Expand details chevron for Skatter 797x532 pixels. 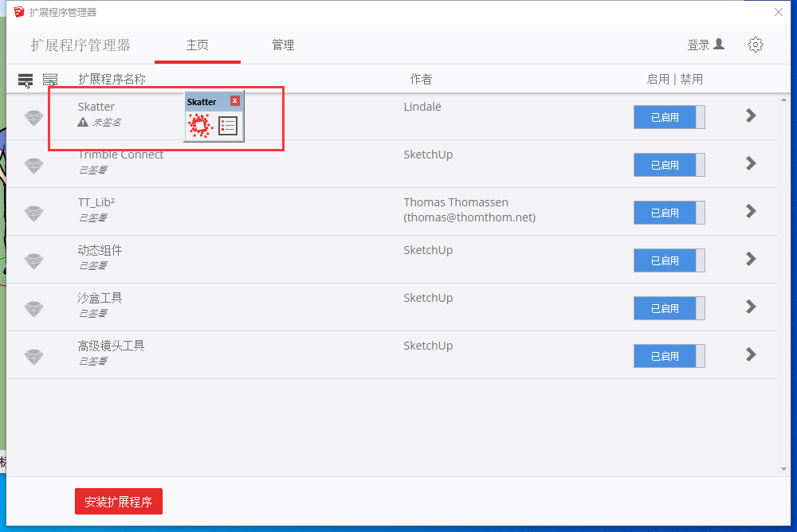click(x=751, y=115)
